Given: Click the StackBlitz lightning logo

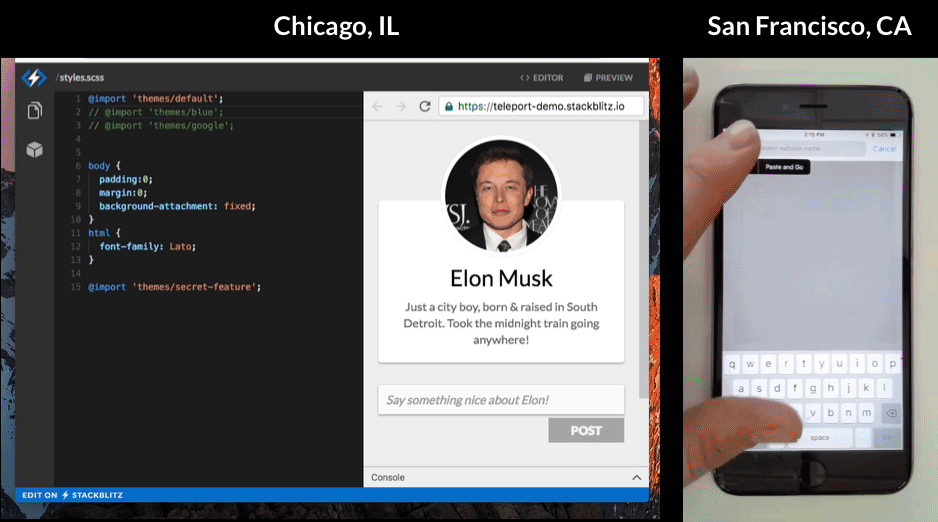Looking at the screenshot, I should pos(34,77).
